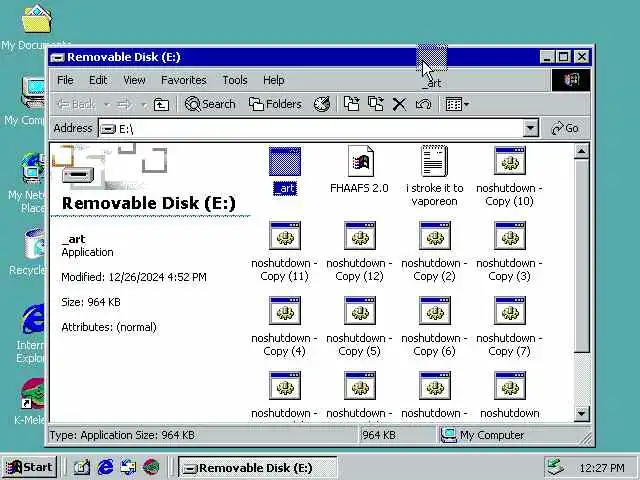Launch Internet Explorer from quick launch
Viewport: 640px width, 480px height.
pos(105,467)
